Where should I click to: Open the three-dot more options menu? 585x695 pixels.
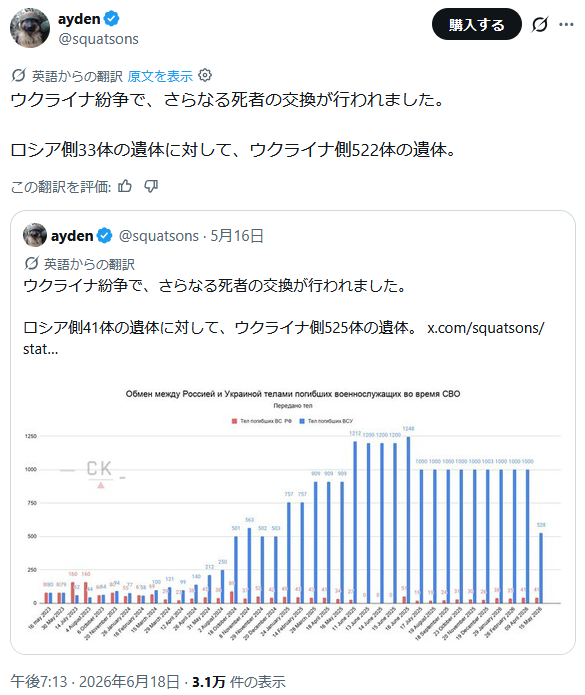(x=566, y=24)
